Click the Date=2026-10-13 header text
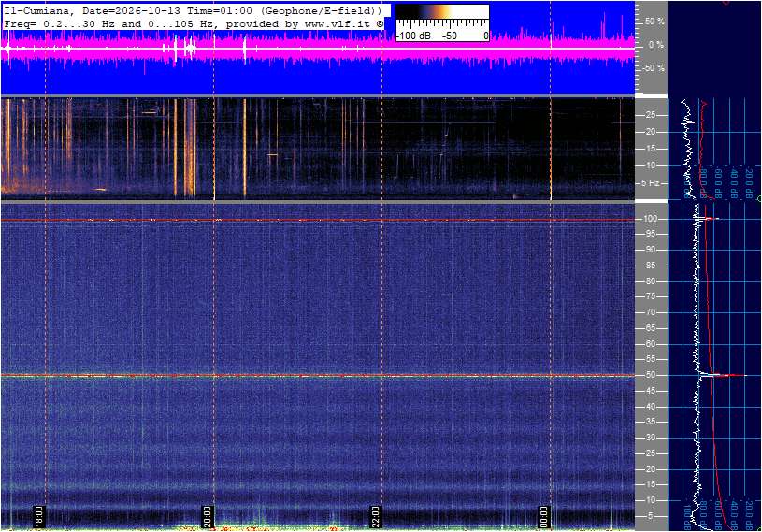The width and height of the screenshot is (762, 532). (131, 10)
